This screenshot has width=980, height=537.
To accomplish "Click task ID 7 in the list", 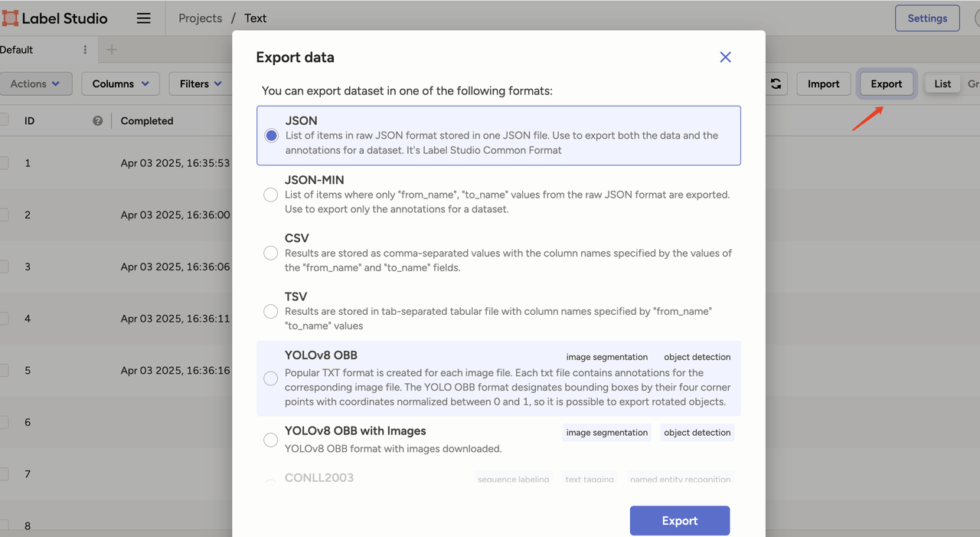I will (28, 474).
